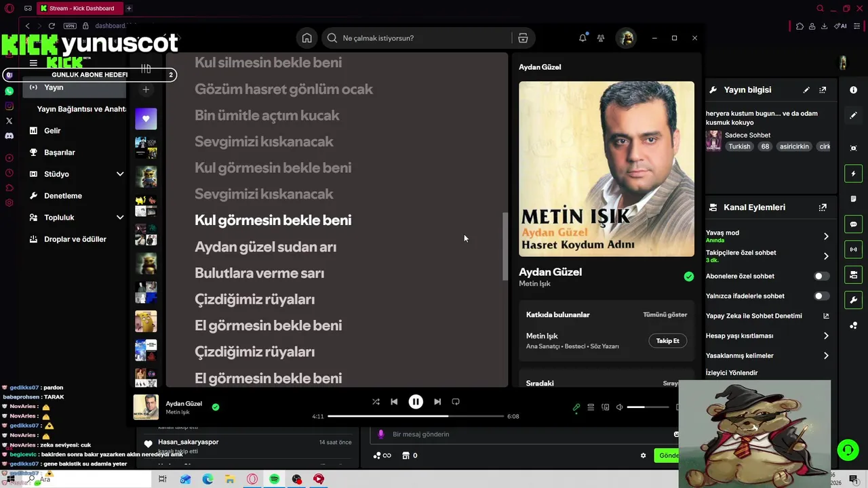Toggle the Spotify library icon
The image size is (868, 488).
point(146,68)
